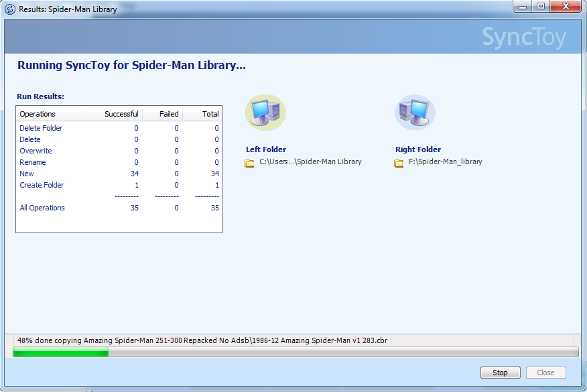Click the Left Folder heading
Viewport: 587px width, 392px height.
click(266, 149)
